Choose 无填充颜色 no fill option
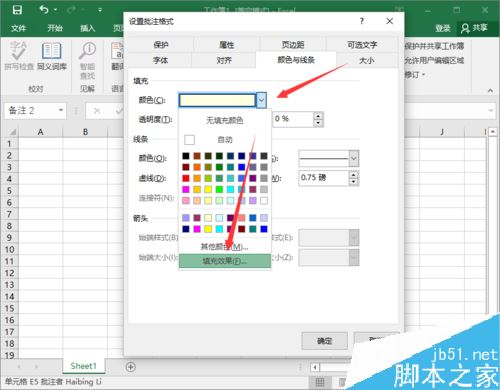Screen dimensions: 500x390 (225, 120)
